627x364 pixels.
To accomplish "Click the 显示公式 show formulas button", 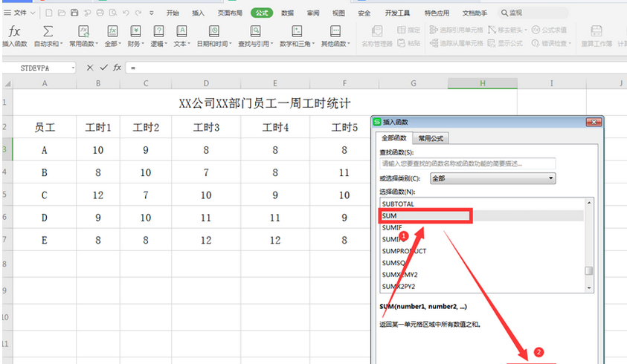I will pos(506,43).
